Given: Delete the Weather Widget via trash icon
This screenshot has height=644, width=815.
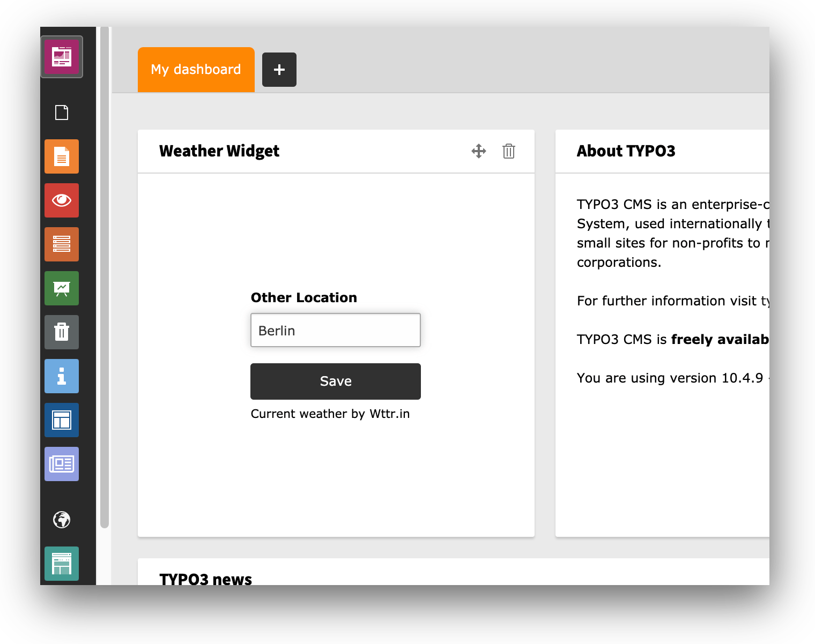Looking at the screenshot, I should pos(509,151).
